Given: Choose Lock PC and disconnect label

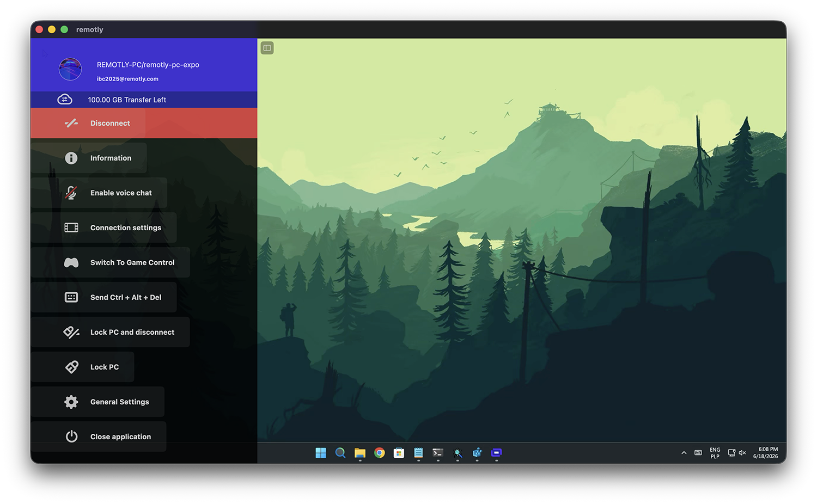Looking at the screenshot, I should (132, 332).
